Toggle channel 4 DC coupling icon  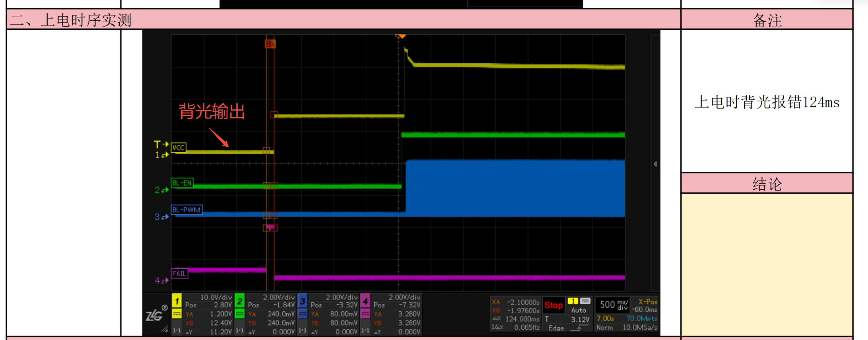[x=365, y=314]
